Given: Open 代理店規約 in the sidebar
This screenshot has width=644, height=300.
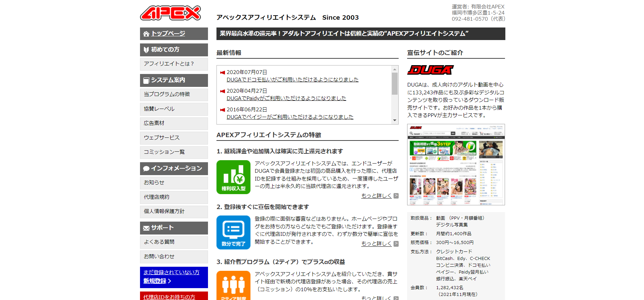Looking at the screenshot, I should 174,197.
